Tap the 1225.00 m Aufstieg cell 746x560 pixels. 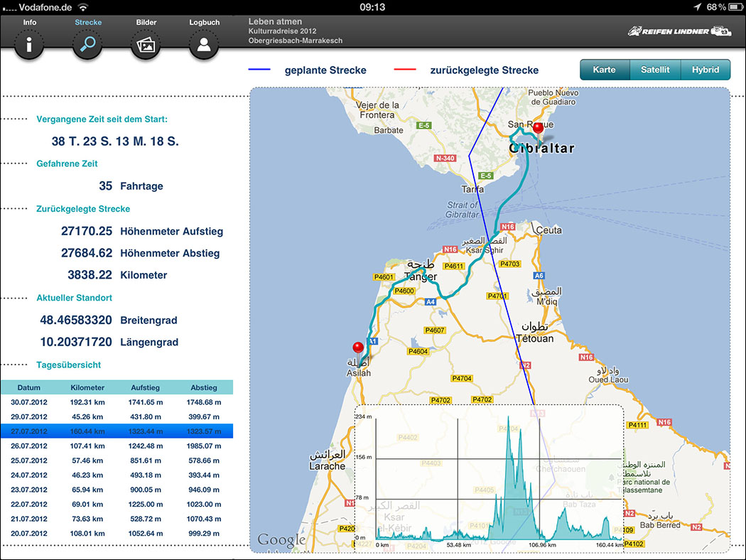point(145,505)
